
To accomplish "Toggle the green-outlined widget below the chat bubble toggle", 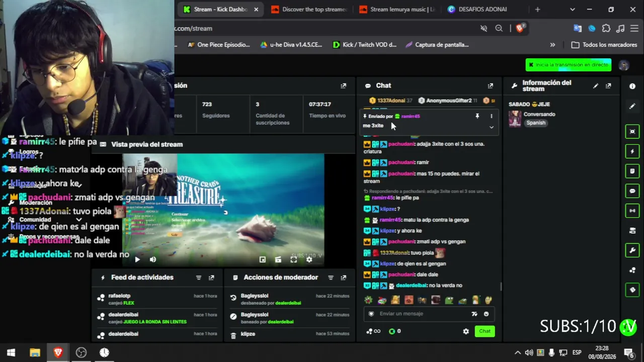I will pos(632,211).
